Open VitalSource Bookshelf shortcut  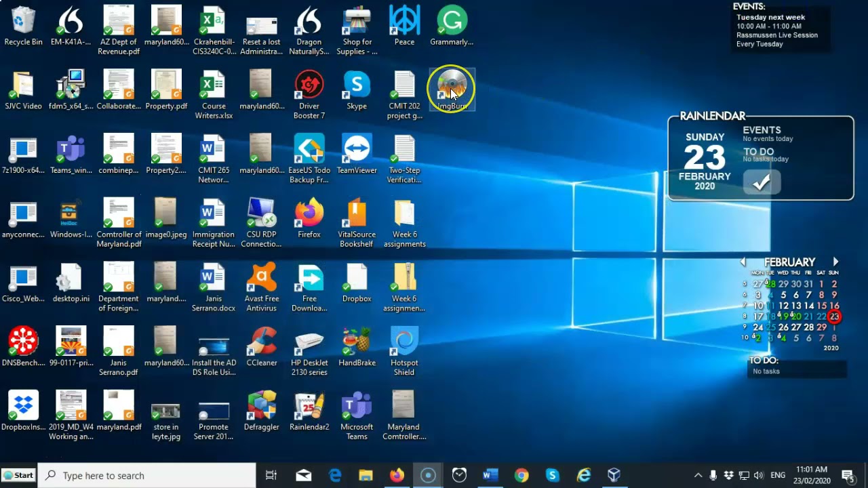pos(357,223)
